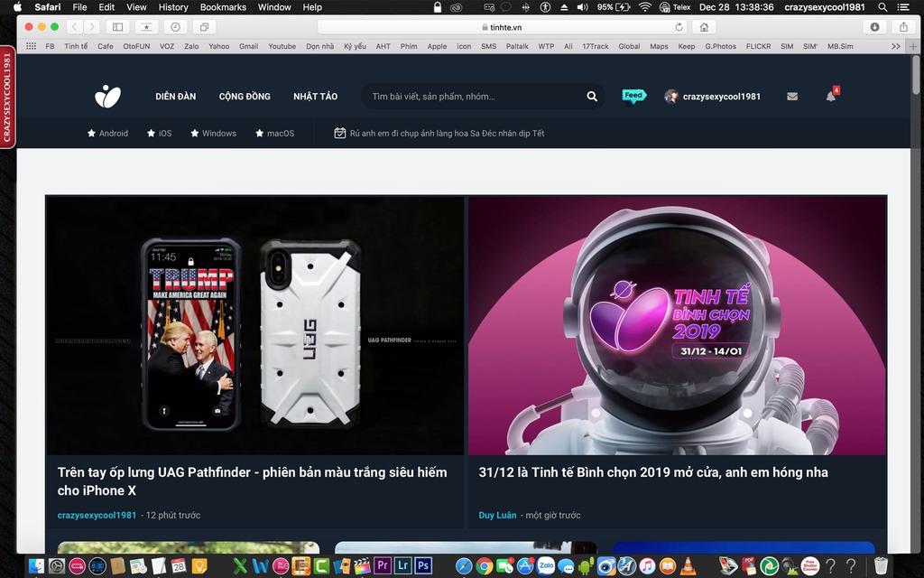Open the astronaut Bình Chọn 2019 thumbnail
924x578 pixels.
pos(677,325)
